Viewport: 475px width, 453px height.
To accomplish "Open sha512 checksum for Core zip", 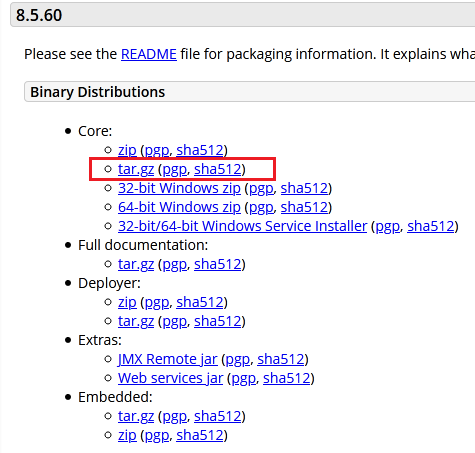I will (x=200, y=150).
